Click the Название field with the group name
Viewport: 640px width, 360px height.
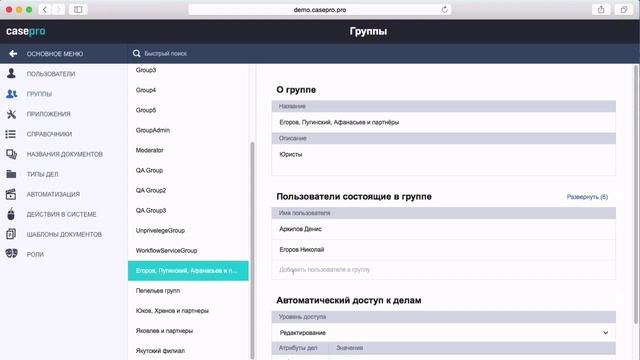pyautogui.click(x=444, y=122)
